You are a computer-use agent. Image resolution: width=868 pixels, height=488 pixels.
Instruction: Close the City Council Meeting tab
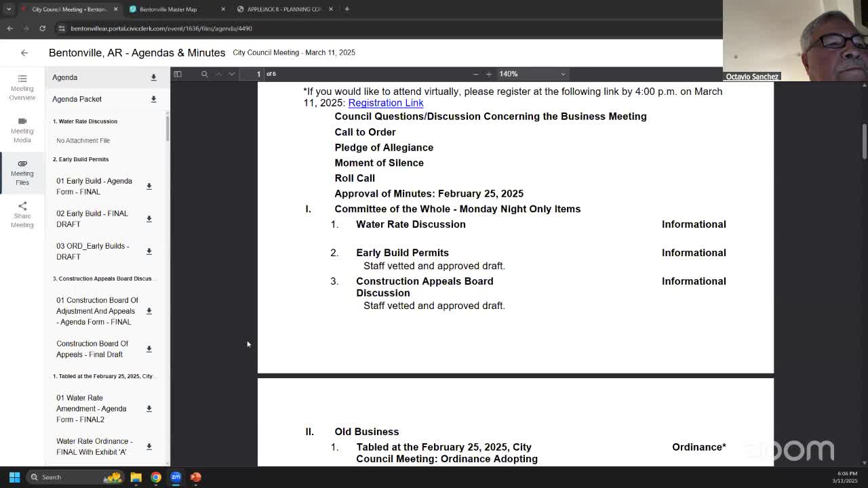point(115,9)
